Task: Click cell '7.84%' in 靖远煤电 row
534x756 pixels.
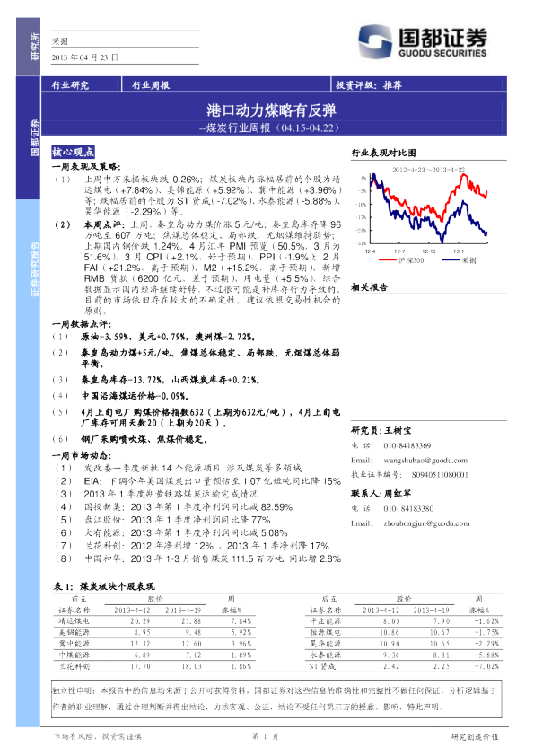Action: click(241, 621)
